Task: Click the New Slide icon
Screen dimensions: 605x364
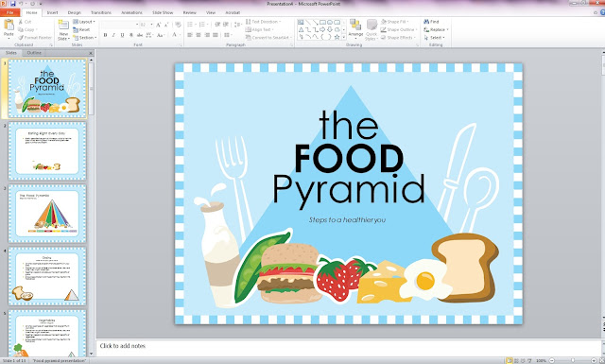Action: click(63, 25)
